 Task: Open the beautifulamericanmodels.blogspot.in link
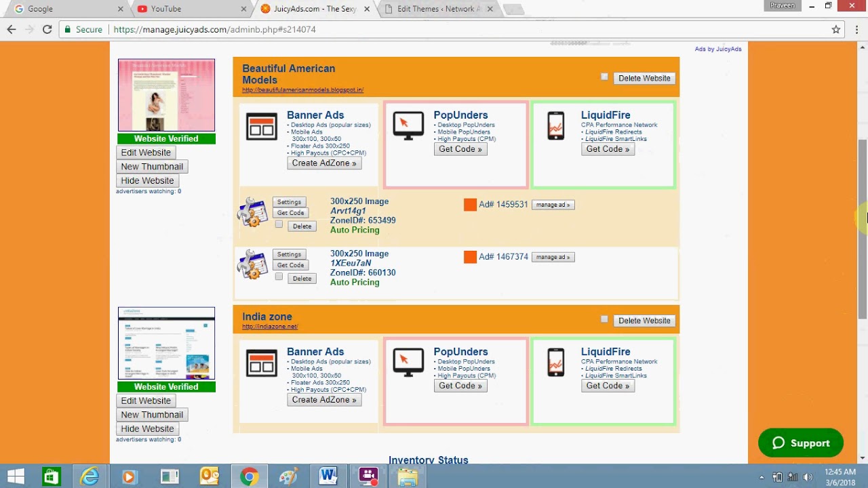point(302,90)
